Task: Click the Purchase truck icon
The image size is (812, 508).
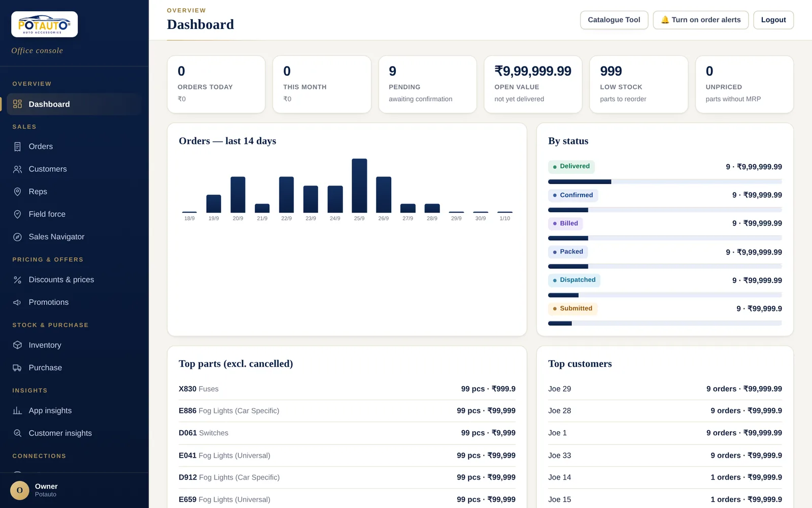Action: coord(17,368)
